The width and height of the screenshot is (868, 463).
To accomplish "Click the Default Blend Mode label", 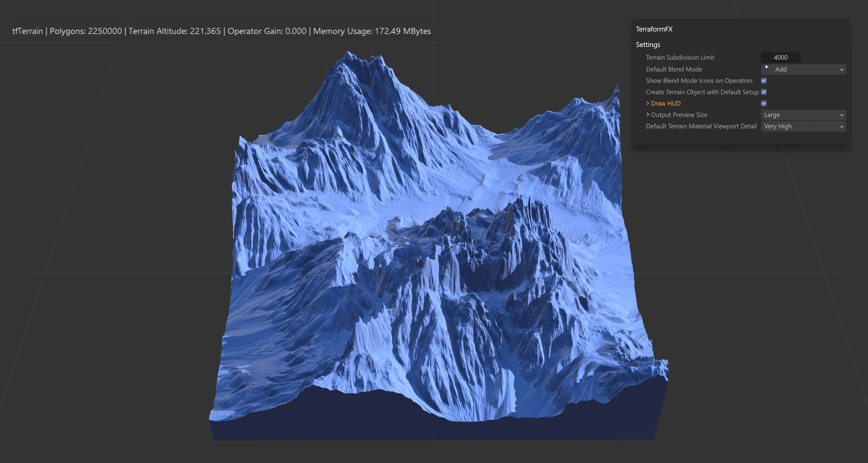I will click(674, 69).
